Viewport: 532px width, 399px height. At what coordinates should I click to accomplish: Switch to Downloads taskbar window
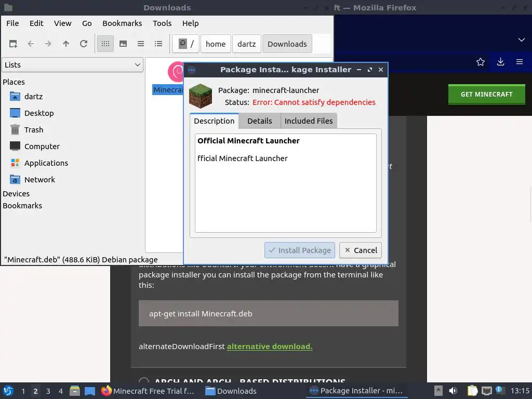coord(231,391)
